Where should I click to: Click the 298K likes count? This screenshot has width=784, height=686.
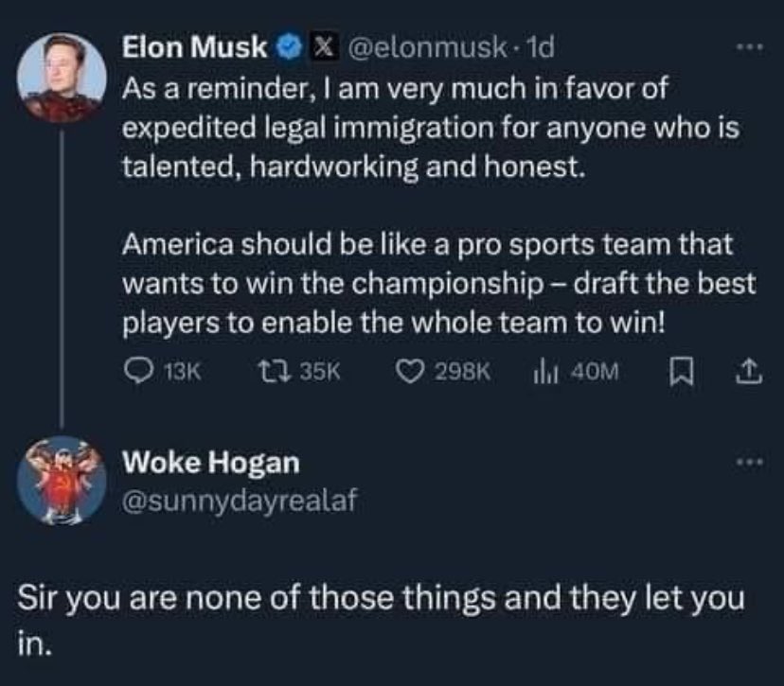[x=462, y=372]
